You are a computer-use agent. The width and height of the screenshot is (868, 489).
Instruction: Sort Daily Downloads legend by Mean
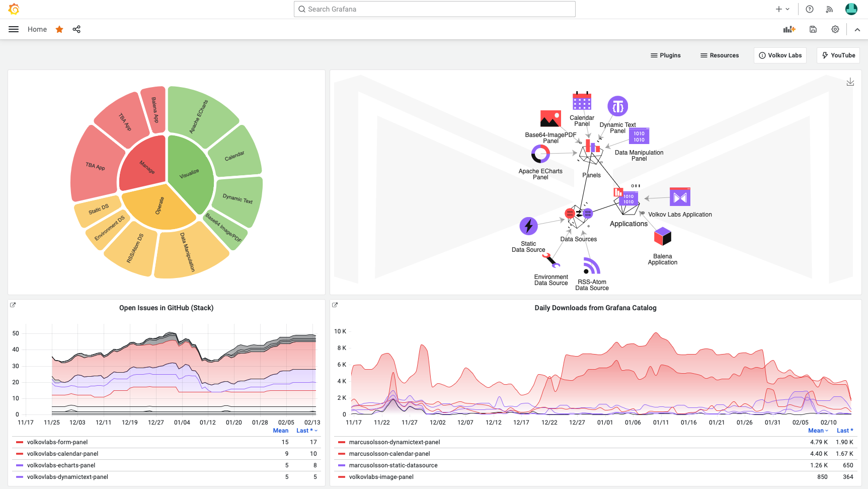(818, 431)
